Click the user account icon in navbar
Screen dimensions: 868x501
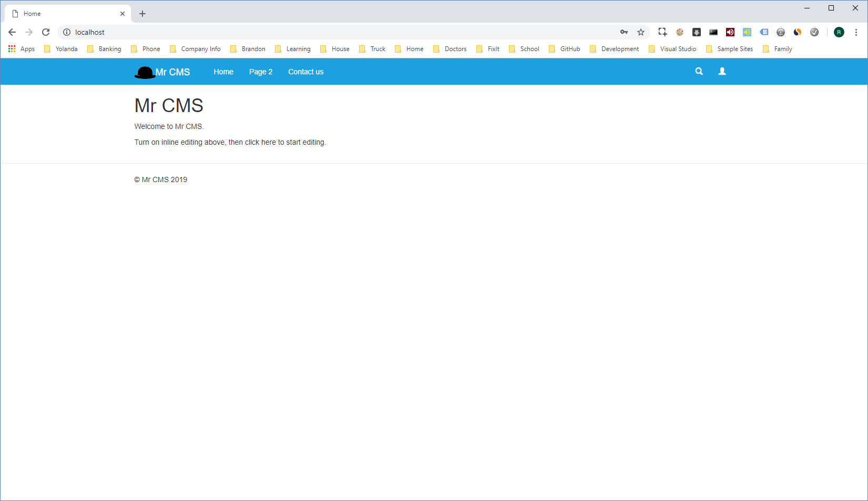pyautogui.click(x=722, y=71)
